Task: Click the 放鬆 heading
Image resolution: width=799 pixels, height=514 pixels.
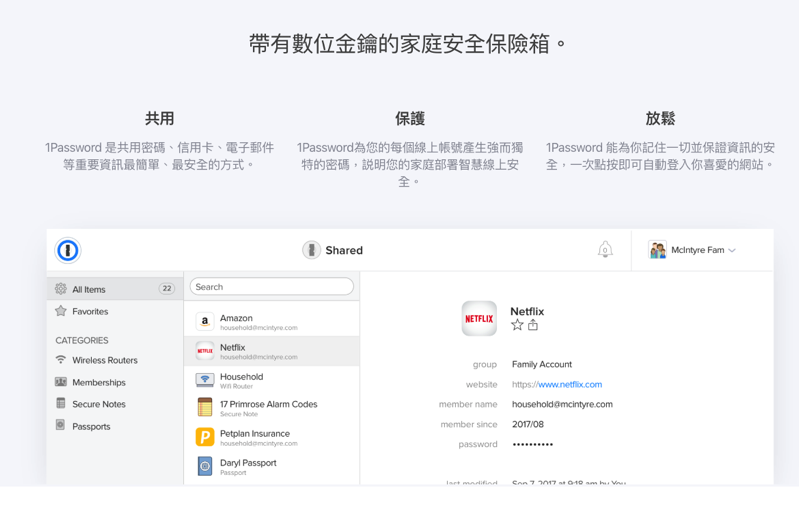Action: click(x=660, y=118)
